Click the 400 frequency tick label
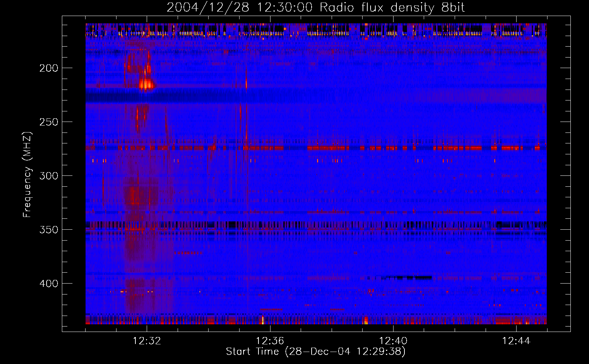Image resolution: width=589 pixels, height=364 pixels. tap(49, 284)
